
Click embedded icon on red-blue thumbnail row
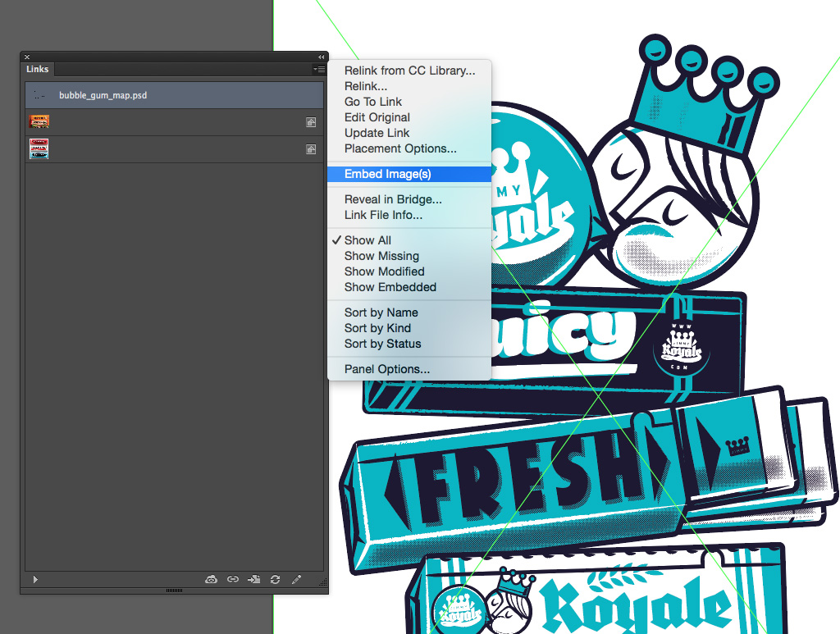click(311, 149)
